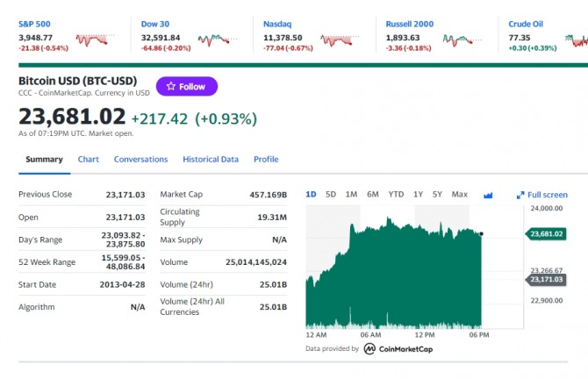Toggle the area chart type icon
This screenshot has width=588, height=379.
[x=488, y=195]
